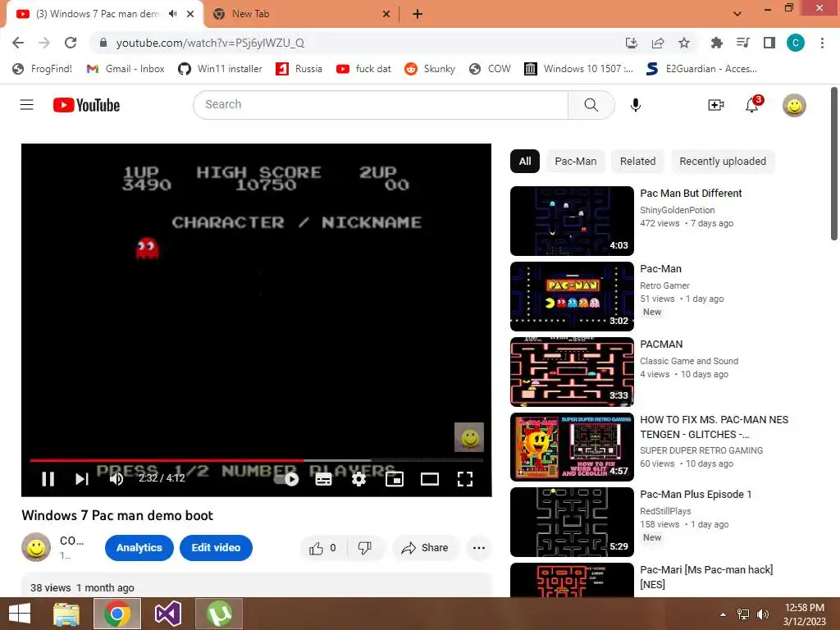Open the PACMAN video title
The width and height of the screenshot is (840, 630).
click(661, 344)
